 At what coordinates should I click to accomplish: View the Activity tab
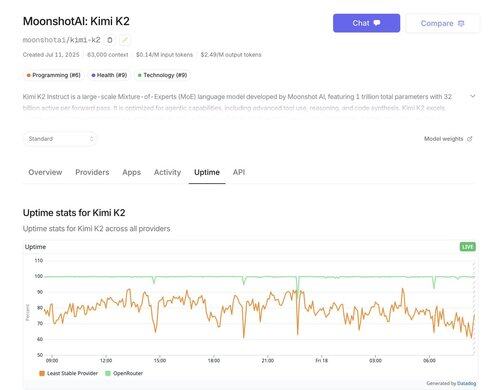[167, 172]
